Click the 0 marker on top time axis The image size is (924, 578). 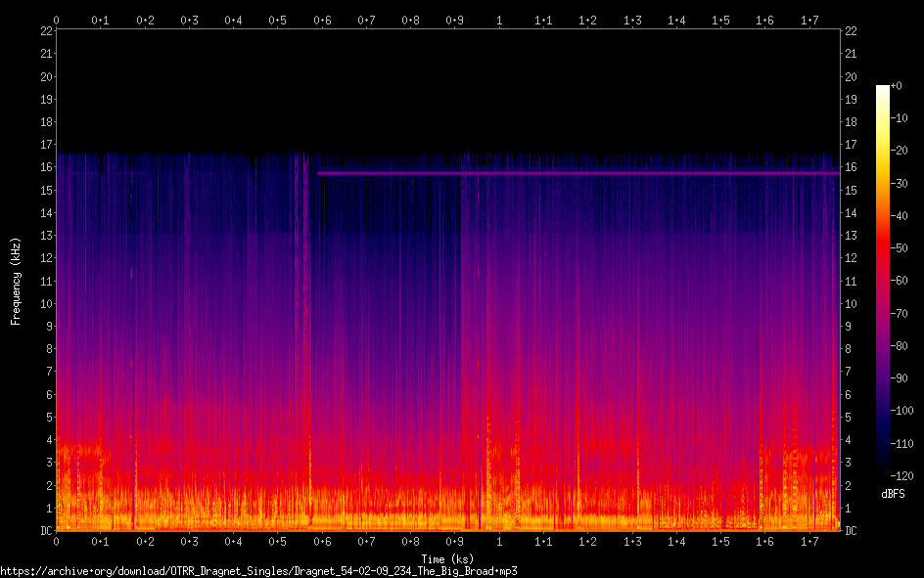pos(56,20)
